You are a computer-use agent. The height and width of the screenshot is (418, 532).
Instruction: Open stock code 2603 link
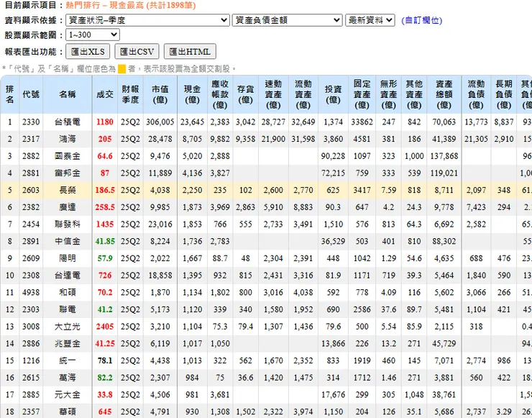pos(31,190)
